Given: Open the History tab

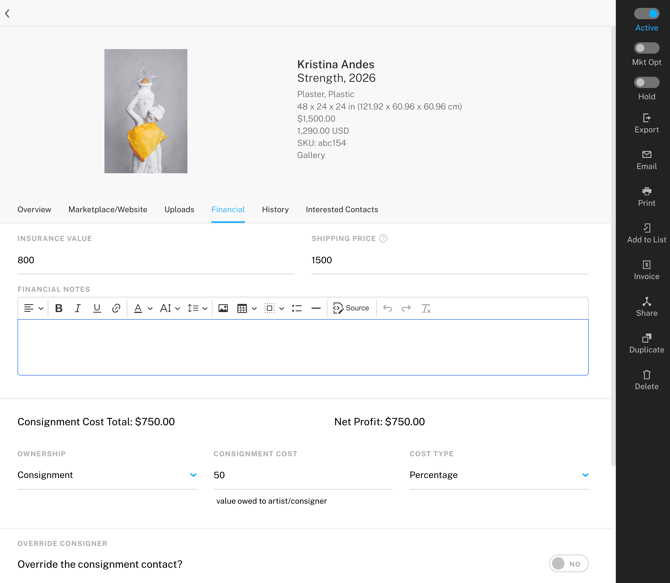Looking at the screenshot, I should coord(275,209).
